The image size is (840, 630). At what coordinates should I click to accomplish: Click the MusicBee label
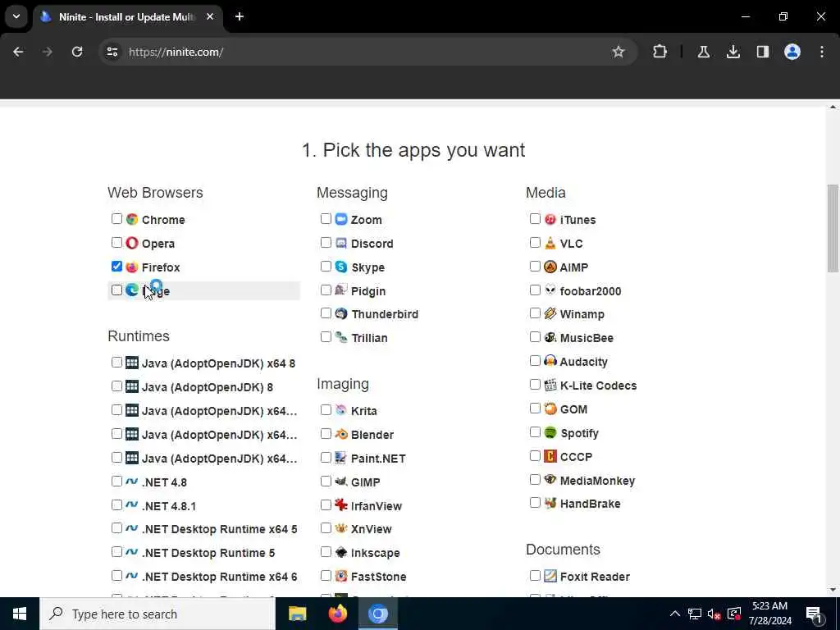coord(587,338)
